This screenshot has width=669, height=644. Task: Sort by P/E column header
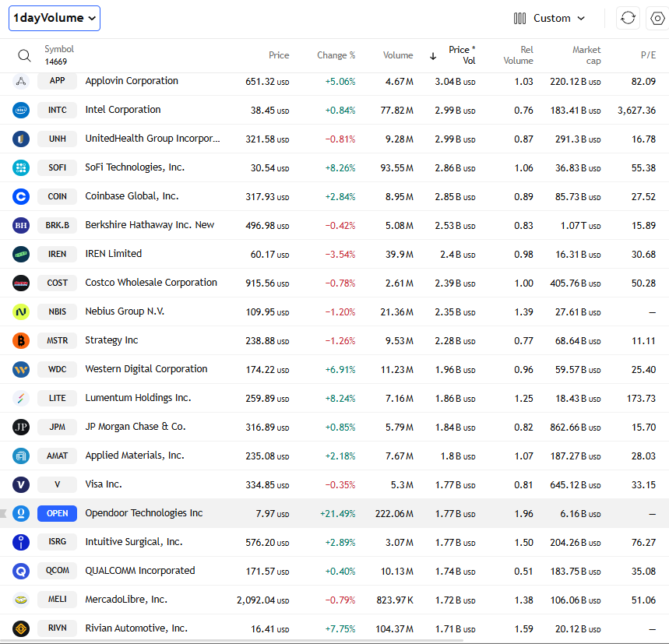648,55
